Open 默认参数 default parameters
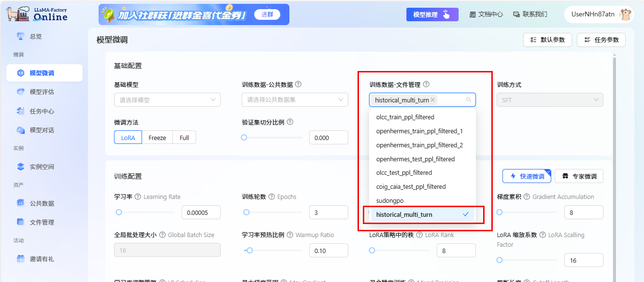Image resolution: width=644 pixels, height=282 pixels. pyautogui.click(x=547, y=40)
